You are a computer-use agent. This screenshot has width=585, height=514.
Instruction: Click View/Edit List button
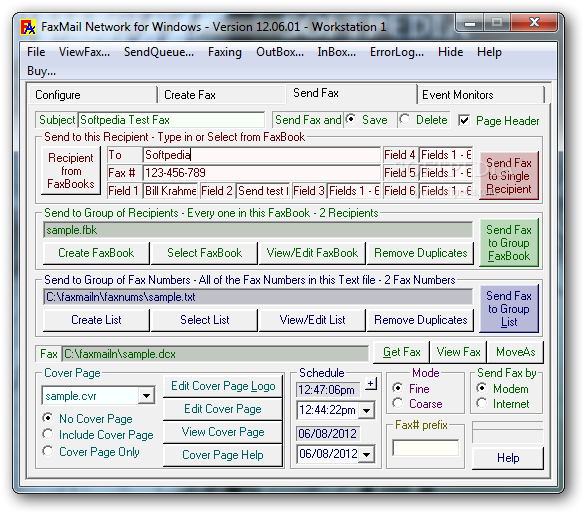click(312, 320)
